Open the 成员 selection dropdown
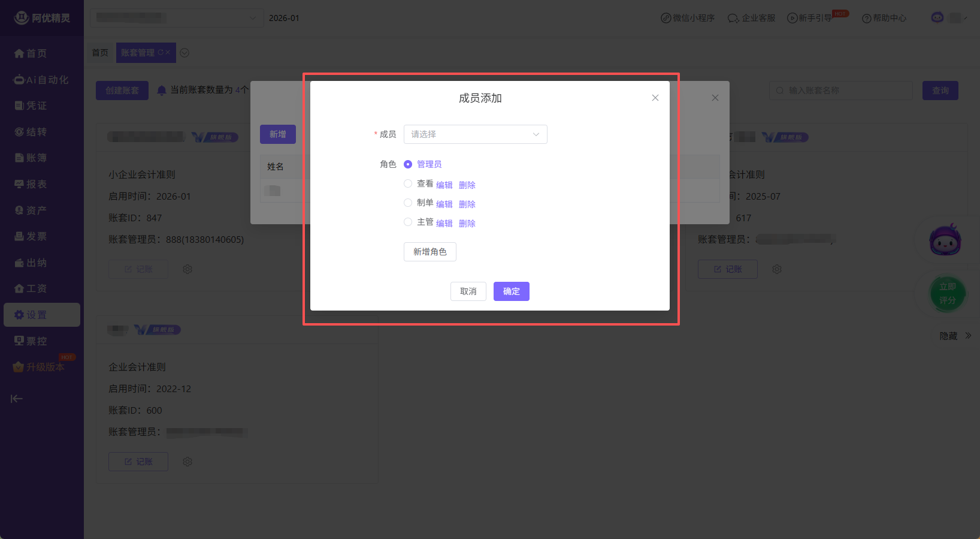Screen dimensions: 980x539 point(475,134)
